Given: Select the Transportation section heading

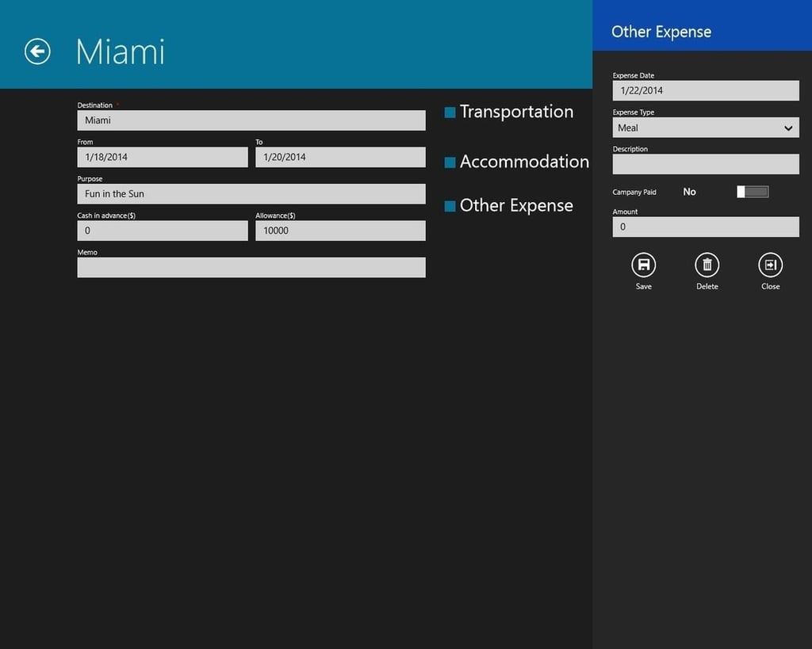Looking at the screenshot, I should pos(516,112).
